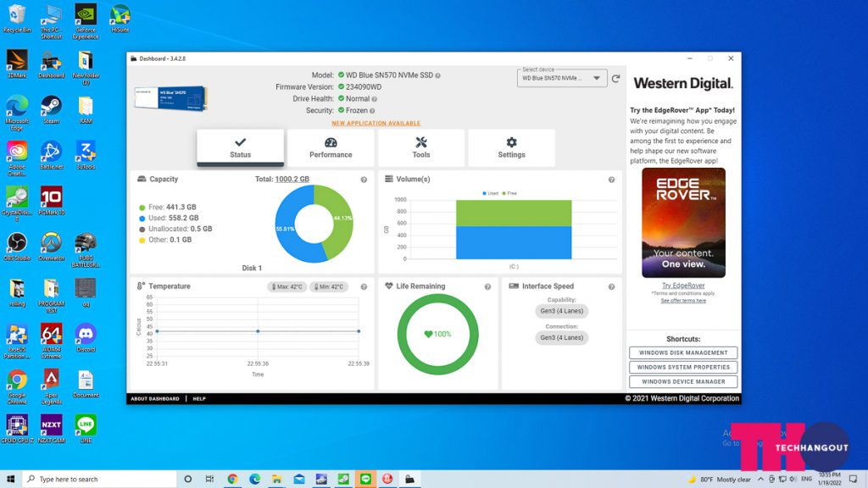Switch to the Status tab
Viewport: 868px width, 488px height.
pos(240,147)
